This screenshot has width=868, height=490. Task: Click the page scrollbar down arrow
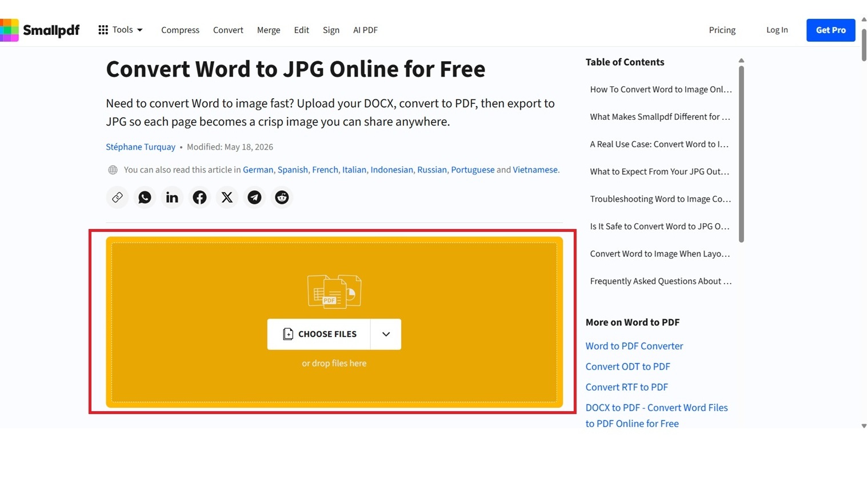coord(864,426)
